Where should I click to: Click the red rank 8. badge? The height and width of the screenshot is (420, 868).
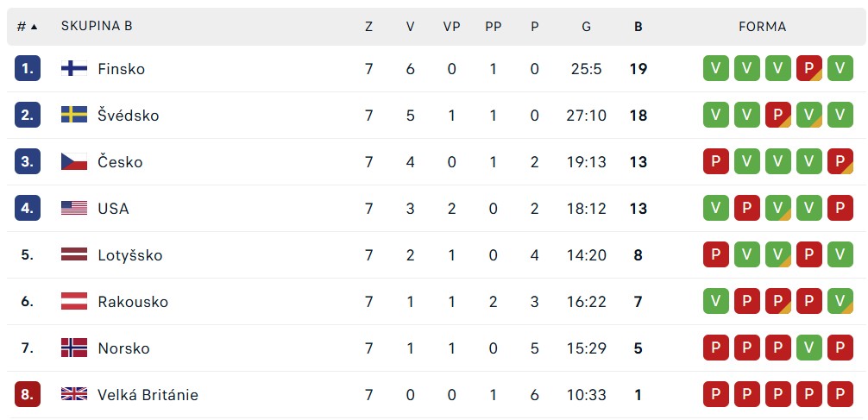coord(28,394)
